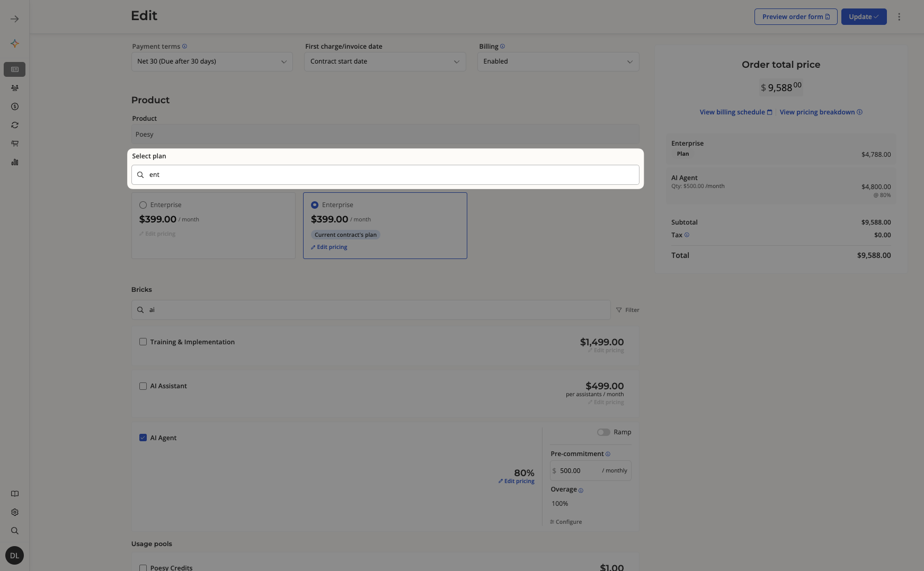This screenshot has height=571, width=924.
Task: Click the info icon beside Overage
Action: tap(581, 490)
